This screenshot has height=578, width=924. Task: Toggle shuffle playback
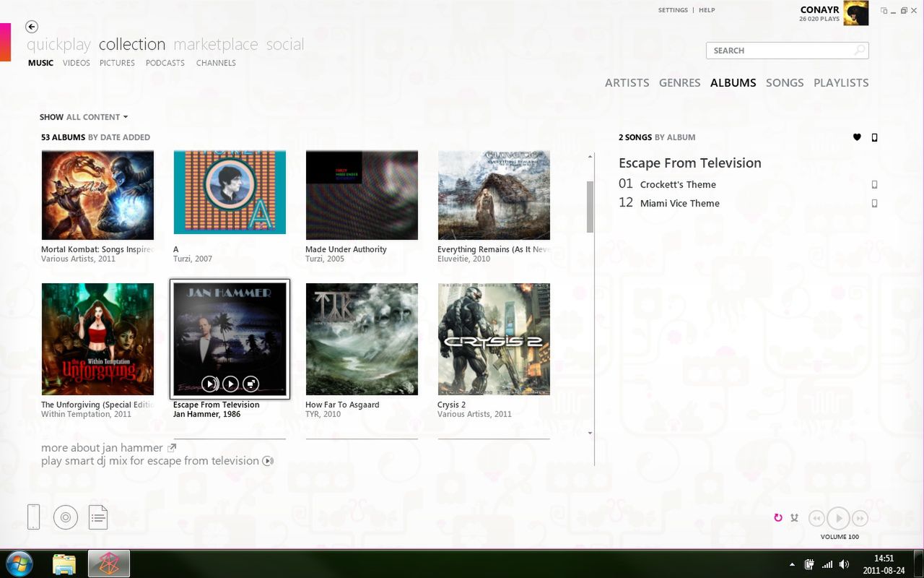point(794,517)
